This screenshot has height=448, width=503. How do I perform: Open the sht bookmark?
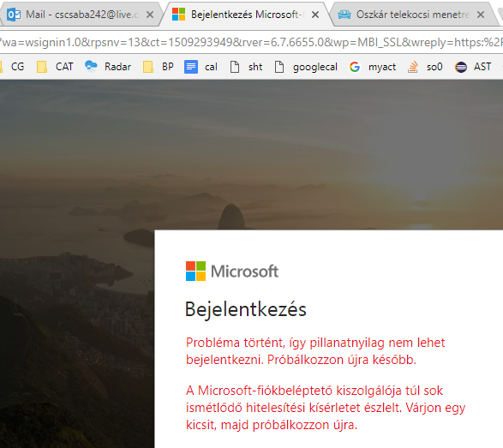click(x=247, y=67)
